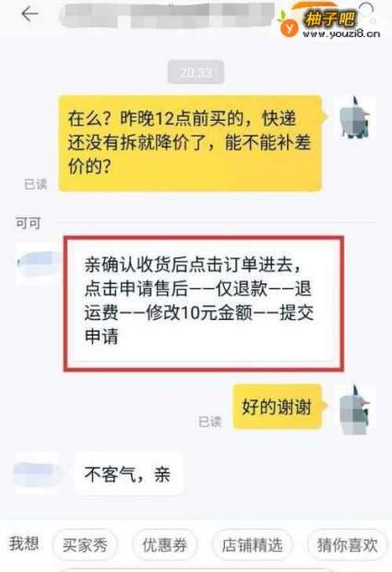Tap the 不客气，亲 reply bubble
The width and height of the screenshot is (392, 572).
[128, 474]
